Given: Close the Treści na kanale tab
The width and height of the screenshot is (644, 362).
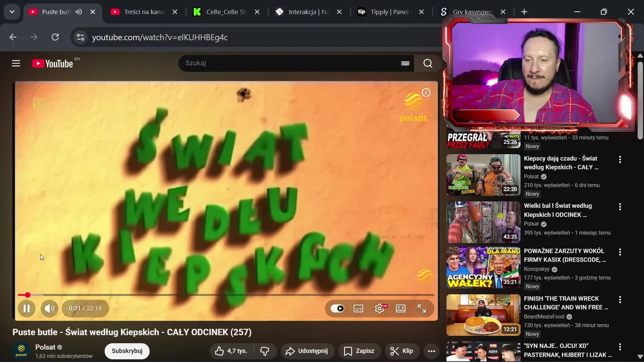Looking at the screenshot, I should click(x=175, y=12).
